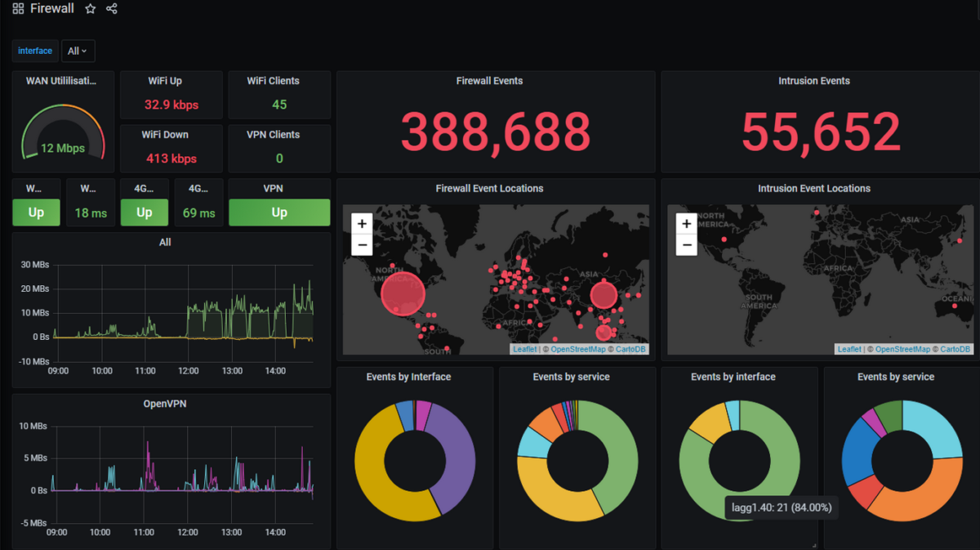This screenshot has width=980, height=550.
Task: Click the green VPN Up status panel
Action: [x=279, y=212]
